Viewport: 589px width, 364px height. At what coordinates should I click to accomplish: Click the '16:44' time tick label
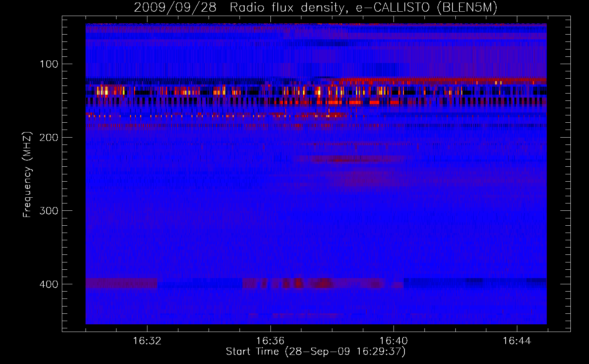[x=517, y=341]
